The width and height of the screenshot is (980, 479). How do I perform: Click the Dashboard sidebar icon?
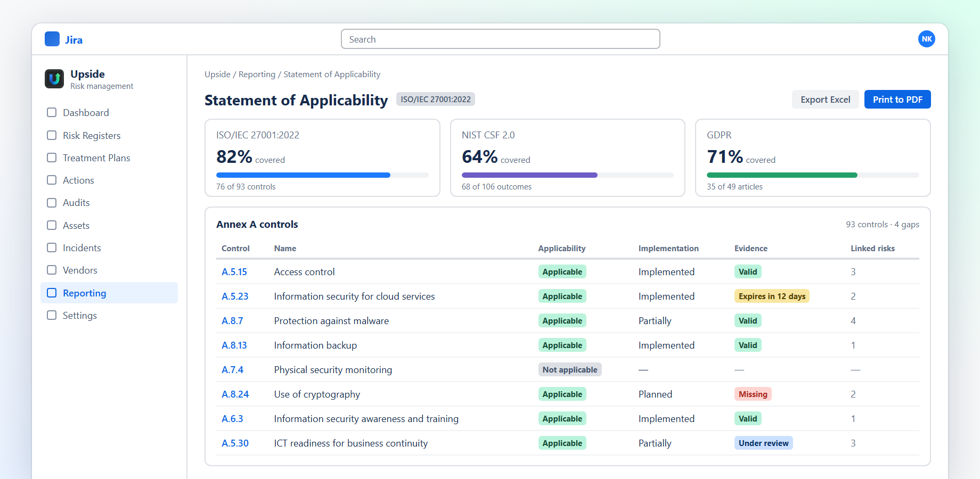tap(52, 112)
